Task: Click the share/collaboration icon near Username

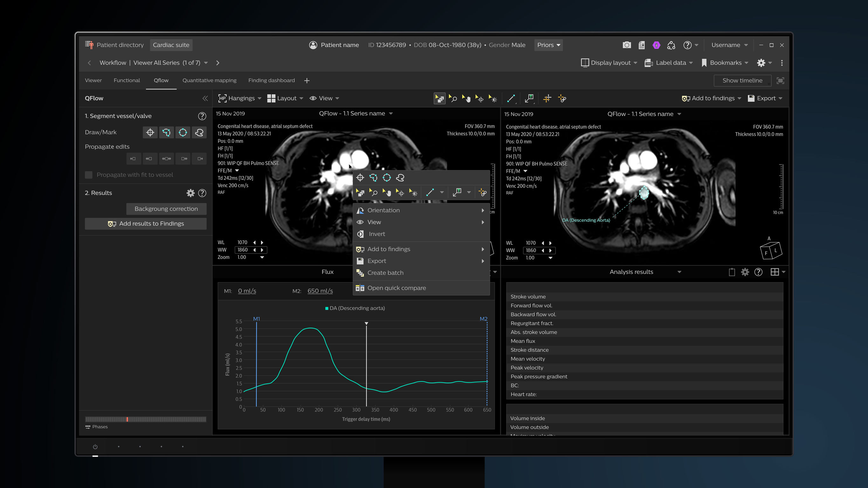Action: (671, 45)
